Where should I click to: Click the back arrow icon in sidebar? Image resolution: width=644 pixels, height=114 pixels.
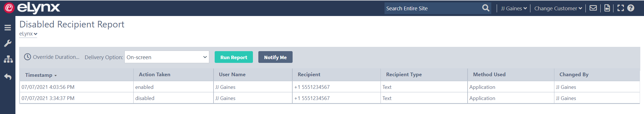[x=8, y=77]
